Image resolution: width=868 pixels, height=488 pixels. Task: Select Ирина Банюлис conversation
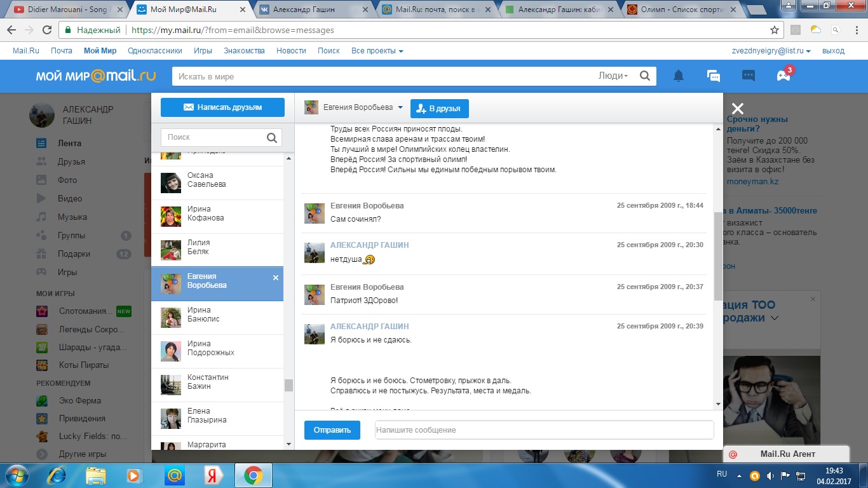click(217, 318)
